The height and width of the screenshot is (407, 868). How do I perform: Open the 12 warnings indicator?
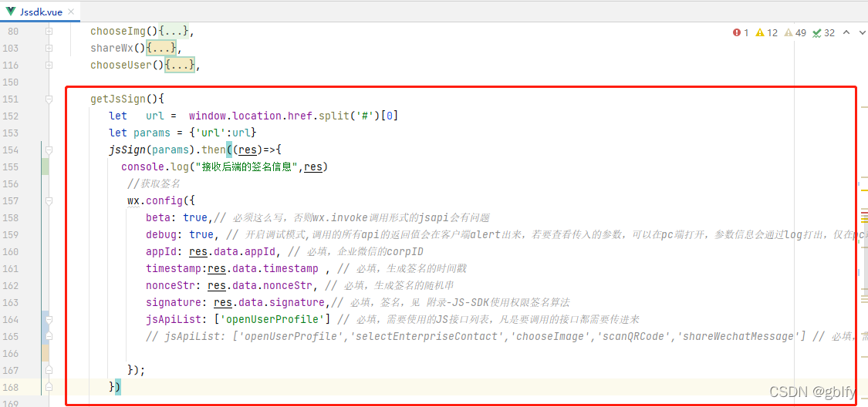pyautogui.click(x=767, y=32)
